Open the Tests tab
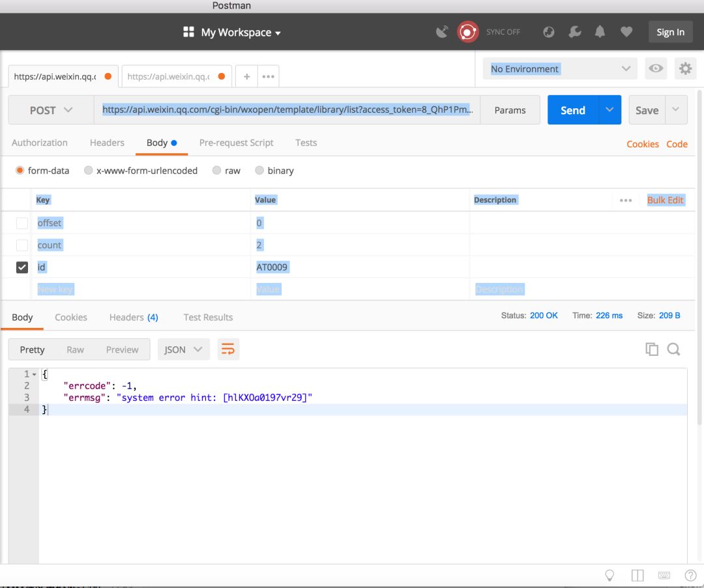The width and height of the screenshot is (704, 588). pyautogui.click(x=306, y=143)
